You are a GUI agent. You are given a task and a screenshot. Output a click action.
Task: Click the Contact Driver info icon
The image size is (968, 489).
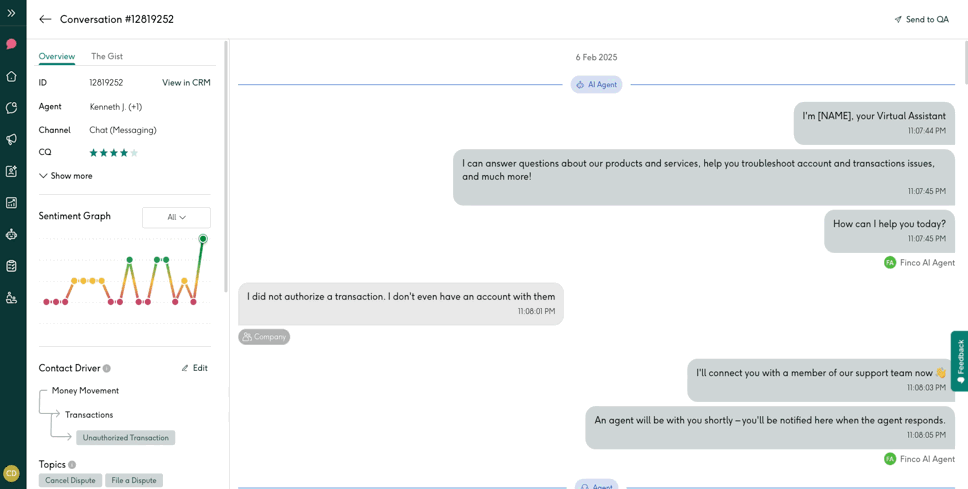107,368
